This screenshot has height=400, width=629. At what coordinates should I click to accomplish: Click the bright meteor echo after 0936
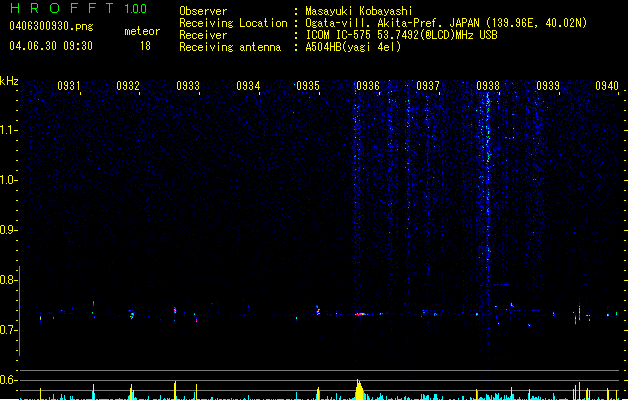(x=360, y=314)
